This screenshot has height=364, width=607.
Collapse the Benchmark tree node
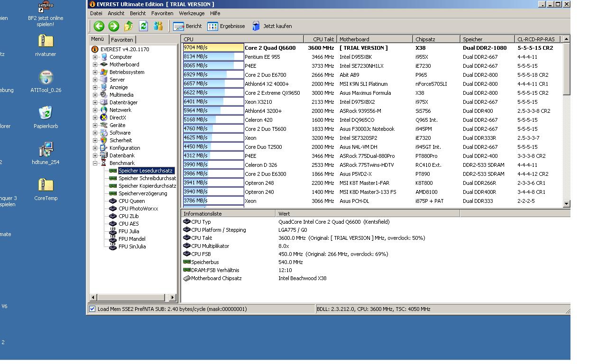point(95,163)
